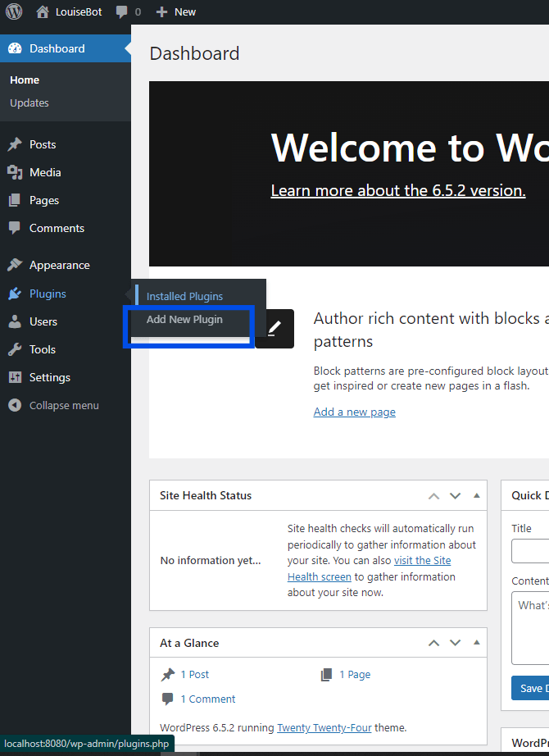Click the Site Health Status widget title

coord(206,495)
